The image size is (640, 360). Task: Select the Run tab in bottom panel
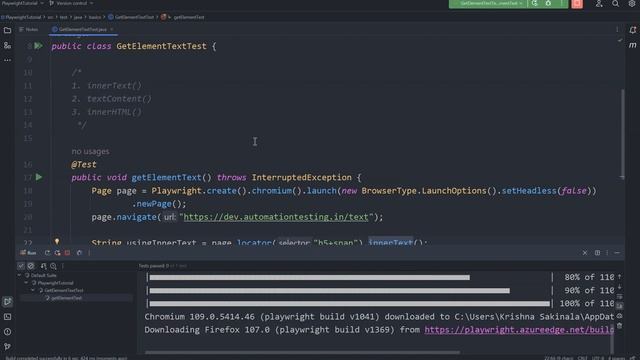pos(28,253)
